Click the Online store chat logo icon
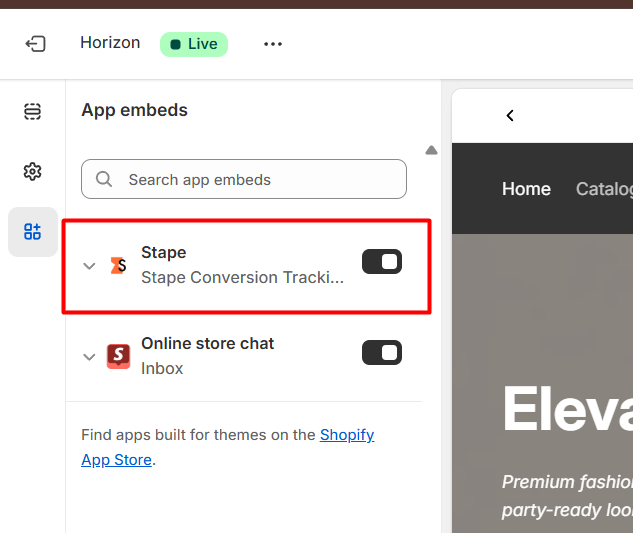Image resolution: width=633 pixels, height=533 pixels. tap(118, 356)
